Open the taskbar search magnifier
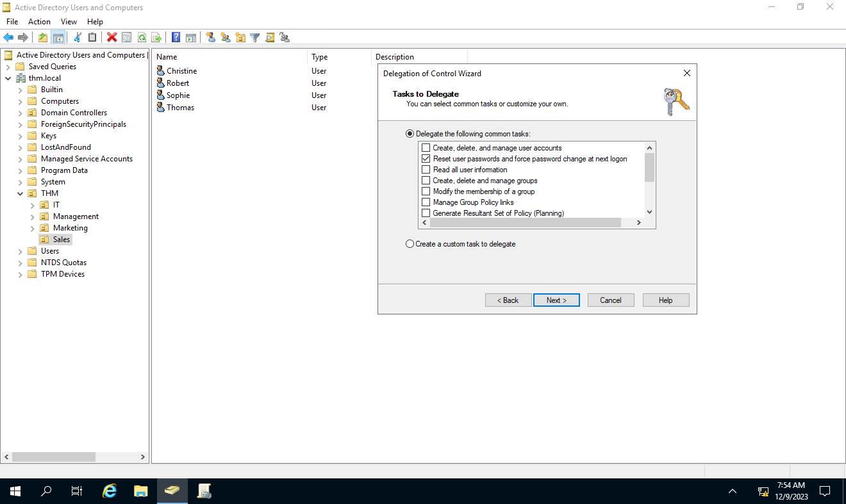 [46, 491]
